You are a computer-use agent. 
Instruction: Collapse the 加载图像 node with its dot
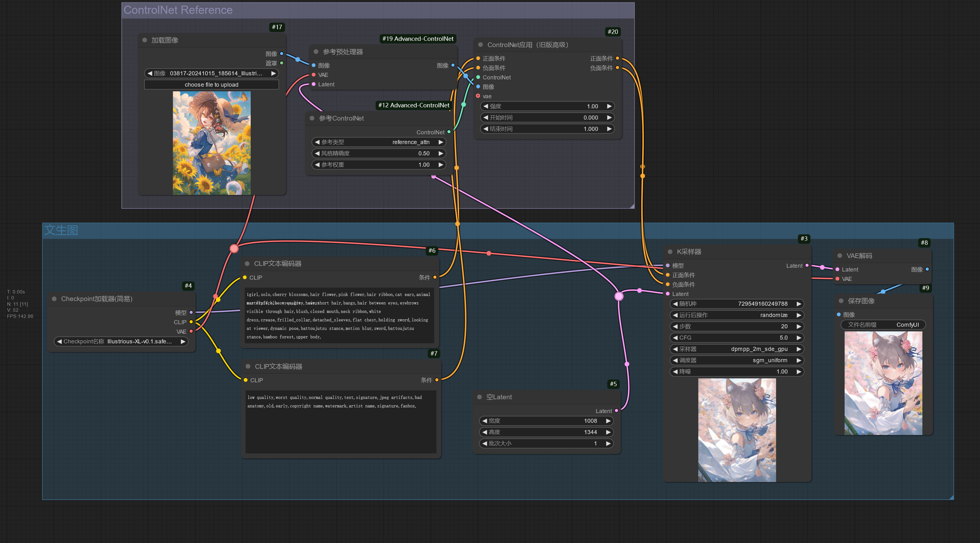[144, 40]
